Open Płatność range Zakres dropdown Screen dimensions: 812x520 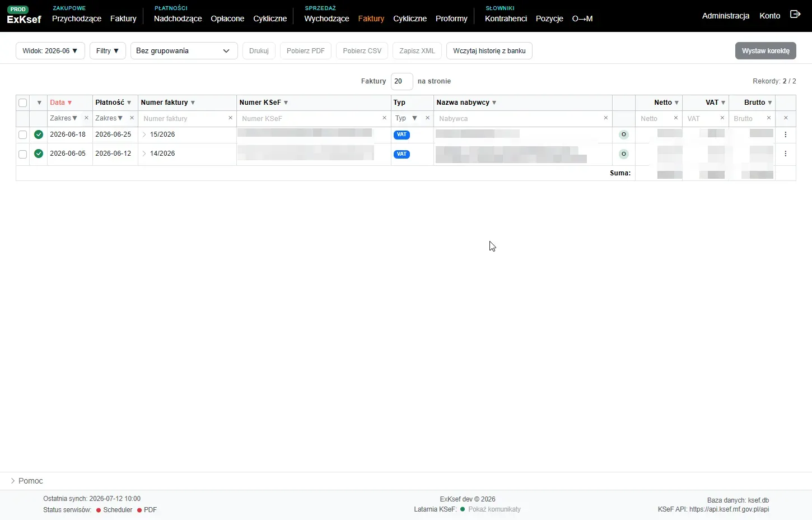click(109, 118)
